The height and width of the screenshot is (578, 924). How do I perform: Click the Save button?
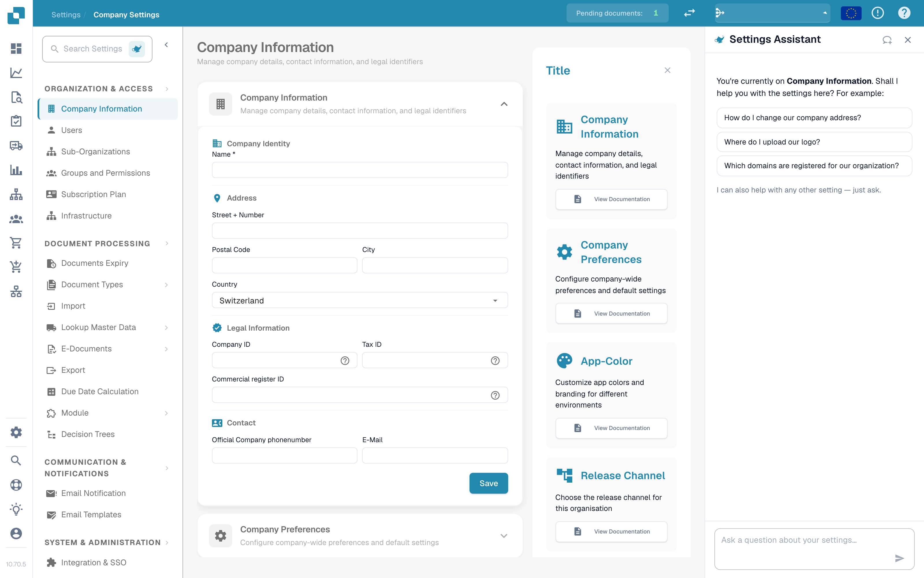(489, 483)
